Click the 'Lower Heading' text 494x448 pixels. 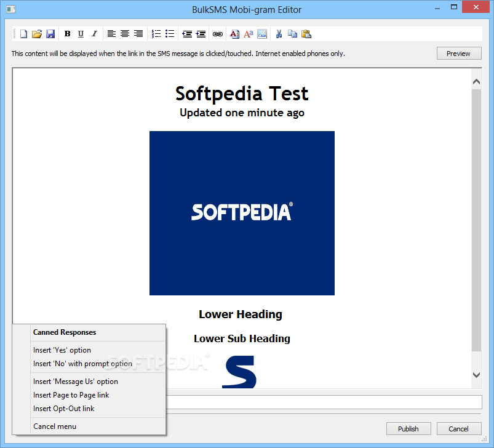tap(241, 314)
